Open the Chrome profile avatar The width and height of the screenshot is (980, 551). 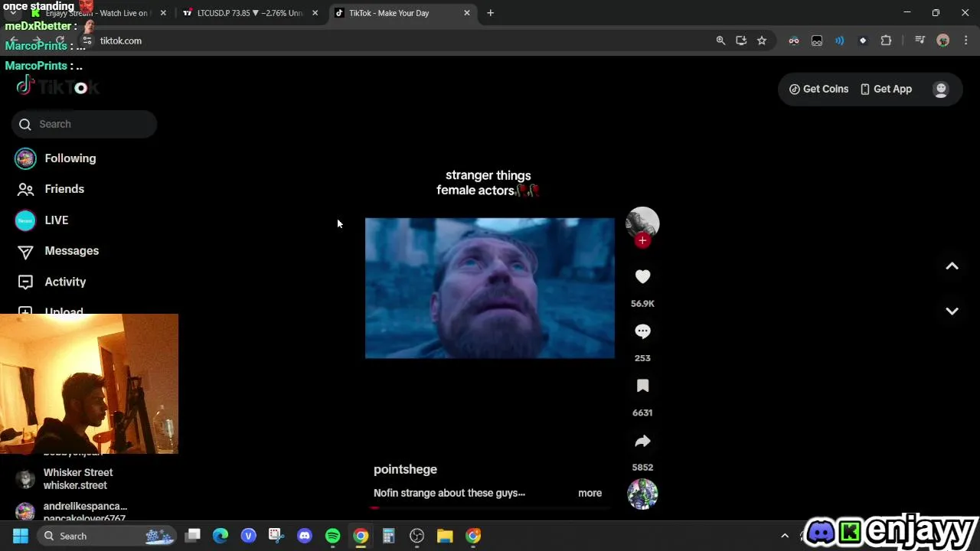(943, 41)
